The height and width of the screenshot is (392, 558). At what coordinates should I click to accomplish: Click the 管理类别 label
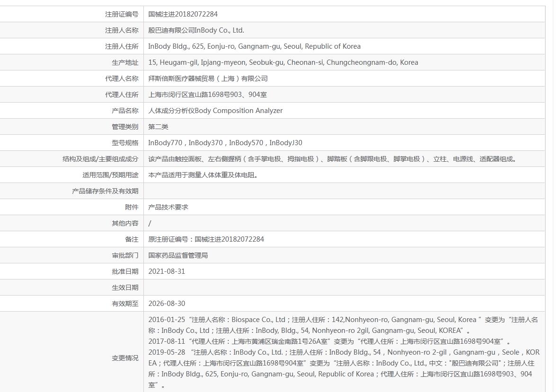[125, 127]
